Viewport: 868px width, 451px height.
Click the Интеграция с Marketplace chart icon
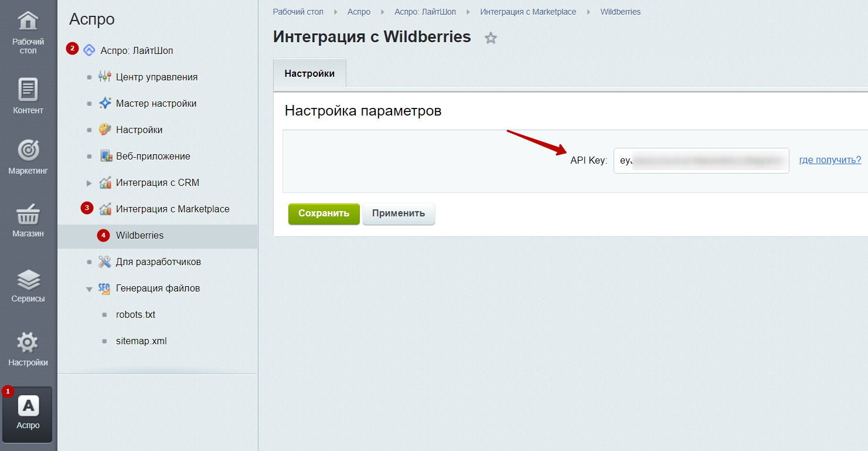point(105,209)
